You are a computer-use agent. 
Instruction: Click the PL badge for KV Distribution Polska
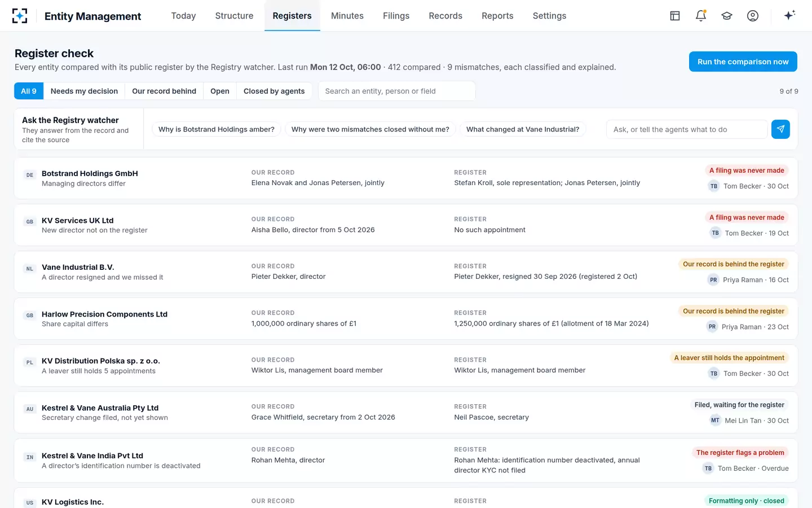click(x=30, y=362)
